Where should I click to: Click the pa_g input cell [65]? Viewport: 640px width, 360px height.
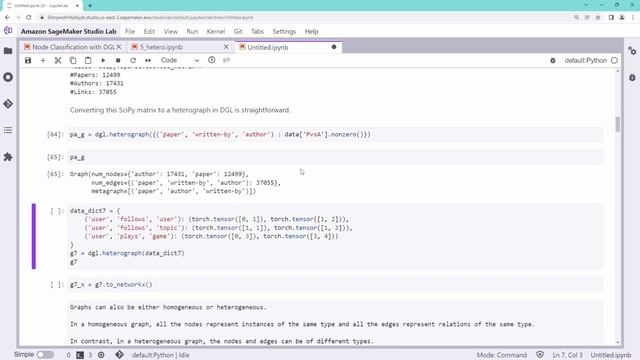(x=335, y=157)
